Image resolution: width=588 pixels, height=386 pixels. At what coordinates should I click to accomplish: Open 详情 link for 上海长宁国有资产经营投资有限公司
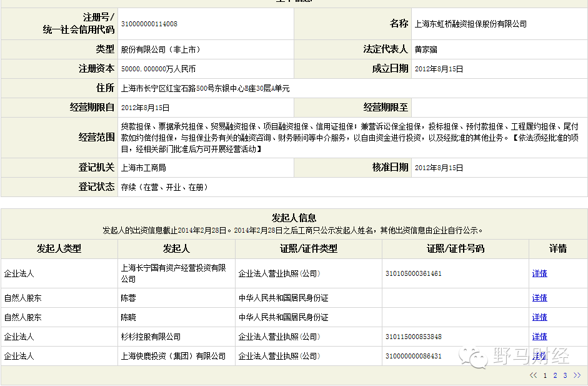pos(539,273)
